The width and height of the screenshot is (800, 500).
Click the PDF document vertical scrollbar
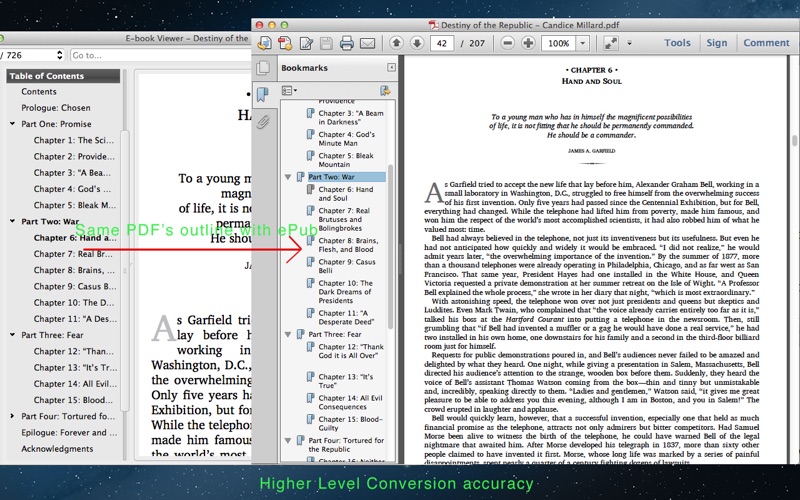[x=794, y=140]
